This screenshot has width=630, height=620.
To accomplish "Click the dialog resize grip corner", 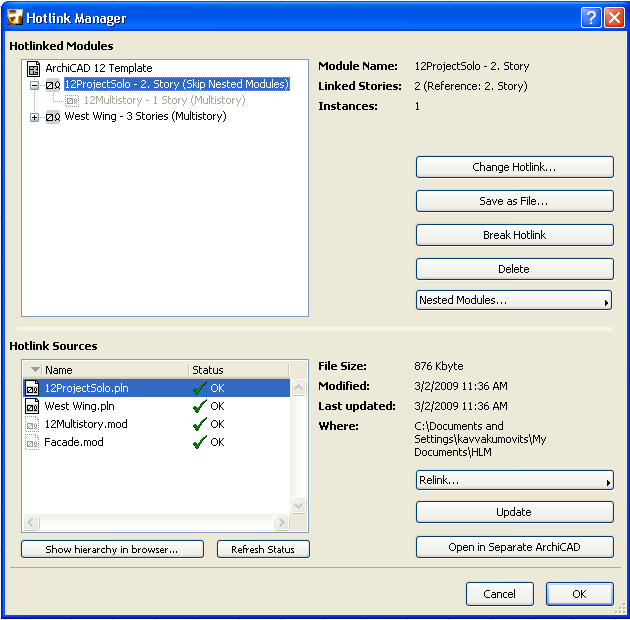I will [x=620, y=610].
